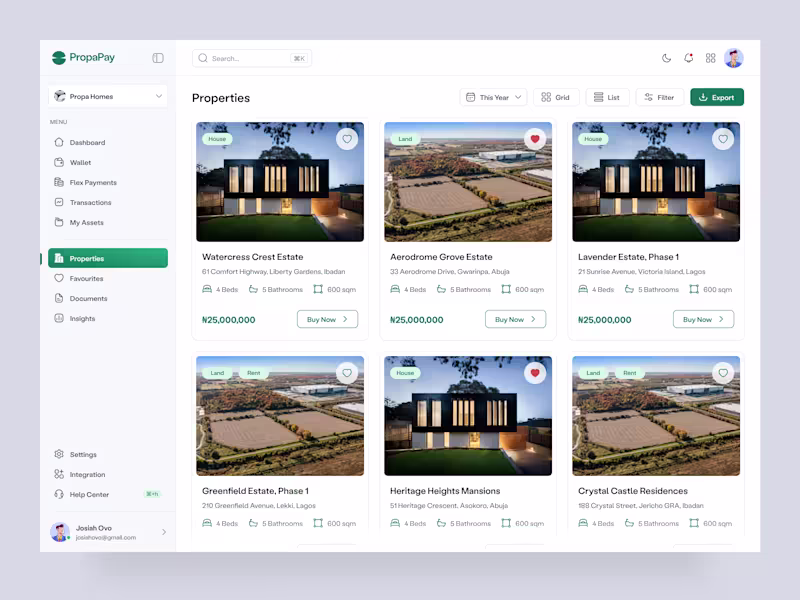Favourite the Watercress Crest Estate listing
Viewport: 800px width, 600px height.
point(347,139)
